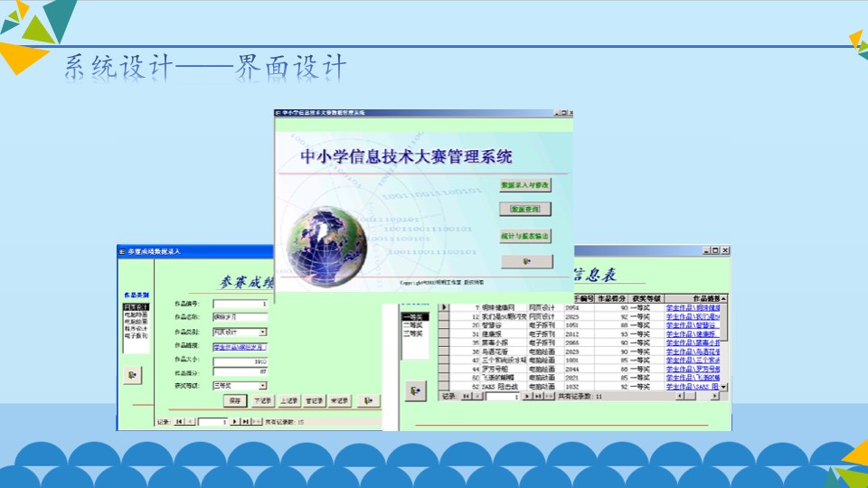Click the 保存 button in data entry form
Screen dimensions: 868x488
click(x=235, y=400)
